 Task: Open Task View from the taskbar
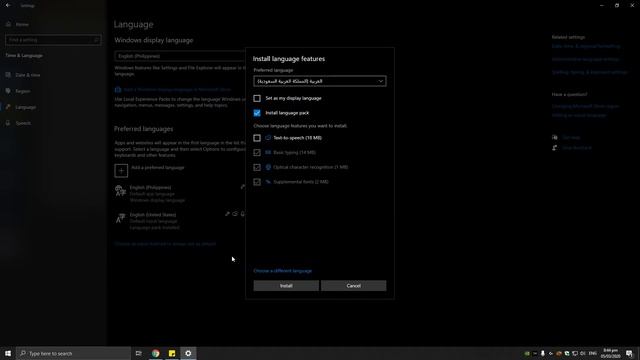coord(139,353)
